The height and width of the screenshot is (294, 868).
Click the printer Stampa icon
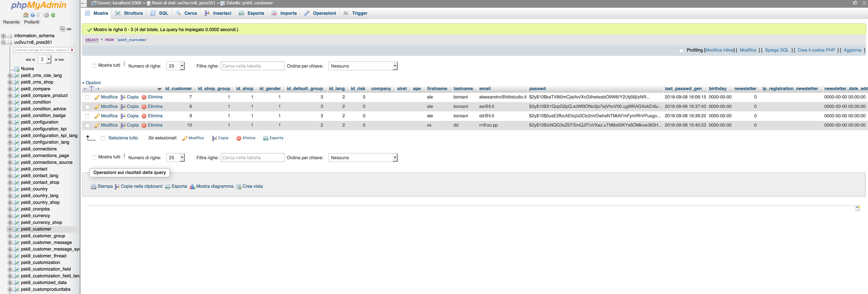93,187
